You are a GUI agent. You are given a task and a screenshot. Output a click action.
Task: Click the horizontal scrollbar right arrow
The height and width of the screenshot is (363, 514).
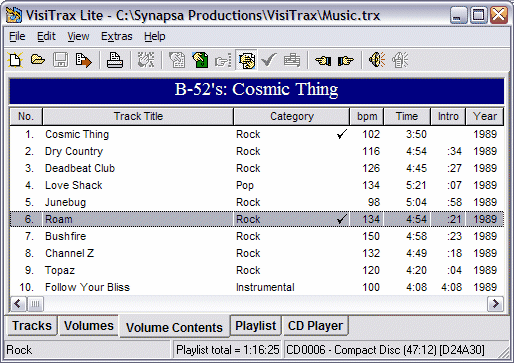point(495,304)
